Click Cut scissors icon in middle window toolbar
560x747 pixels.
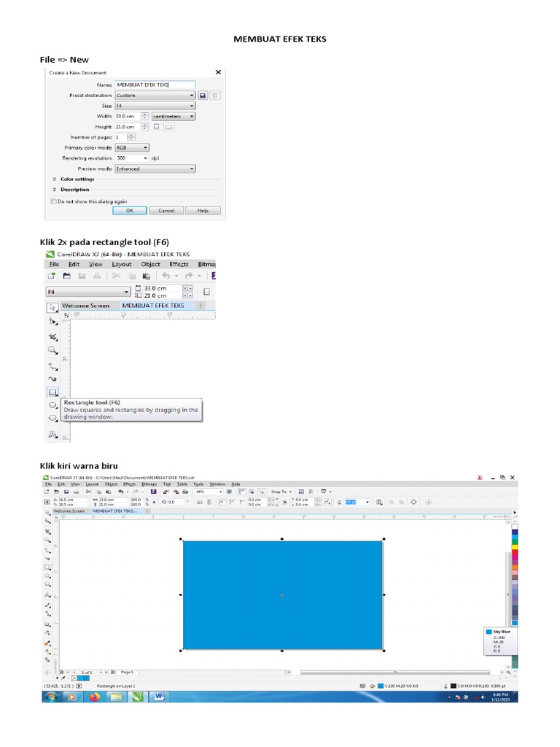pyautogui.click(x=116, y=276)
